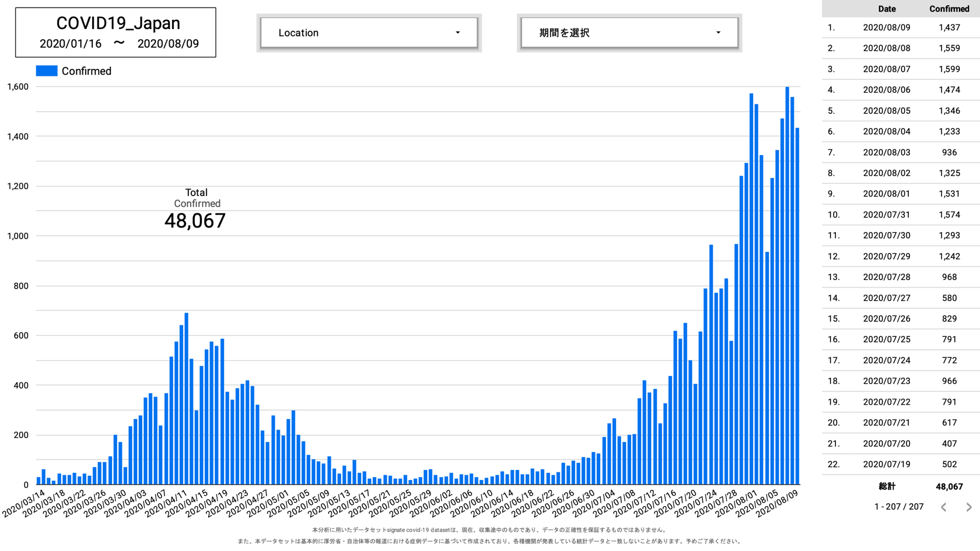Click the Total Confirmed 48,067 scorecard

point(195,210)
